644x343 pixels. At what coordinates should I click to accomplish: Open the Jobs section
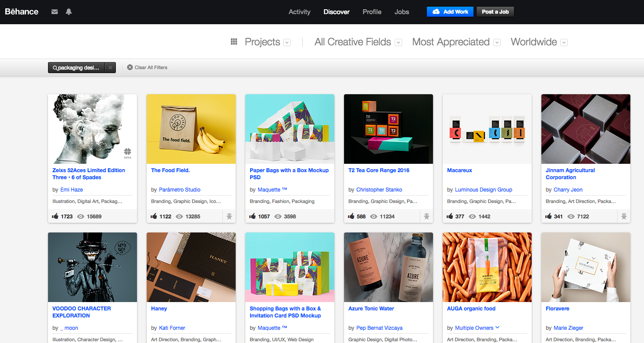click(x=401, y=12)
